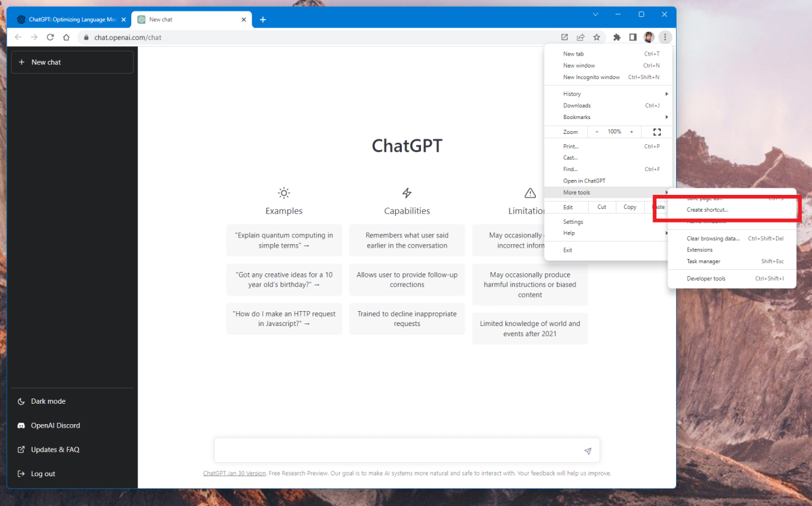Screen dimensions: 812x506
Task: Open a new tab with the plus button
Action: (x=263, y=20)
